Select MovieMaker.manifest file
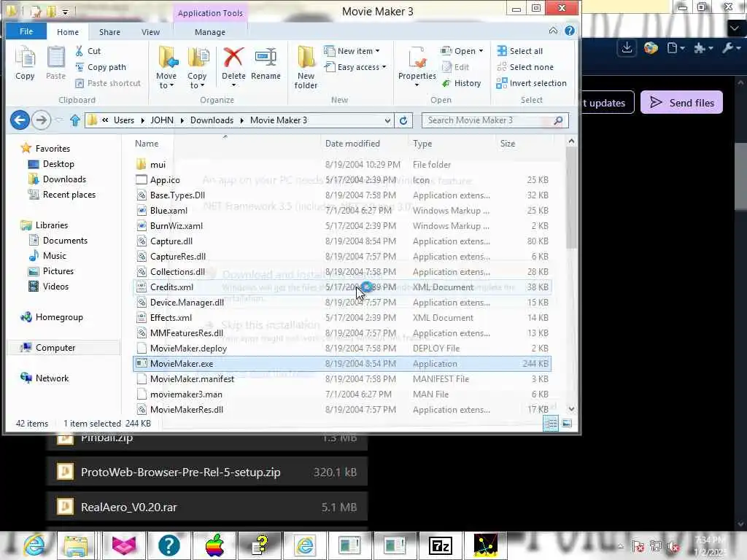The height and width of the screenshot is (560, 747). tap(342, 378)
